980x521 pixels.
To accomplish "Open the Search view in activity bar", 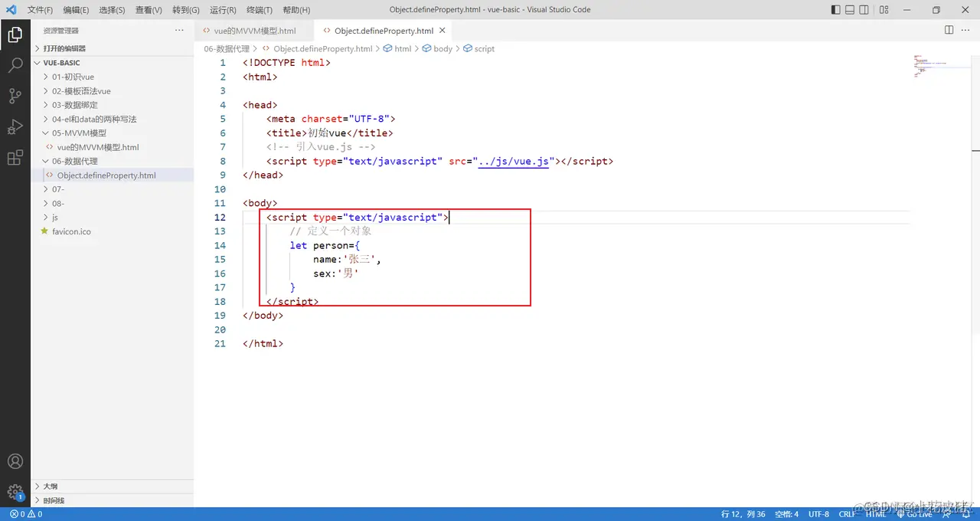I will click(x=15, y=65).
